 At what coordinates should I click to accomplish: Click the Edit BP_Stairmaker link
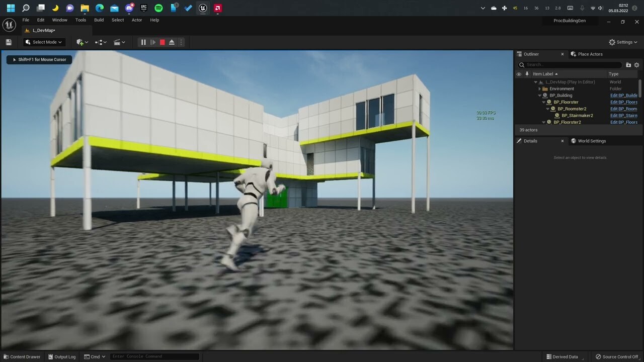[x=624, y=115]
